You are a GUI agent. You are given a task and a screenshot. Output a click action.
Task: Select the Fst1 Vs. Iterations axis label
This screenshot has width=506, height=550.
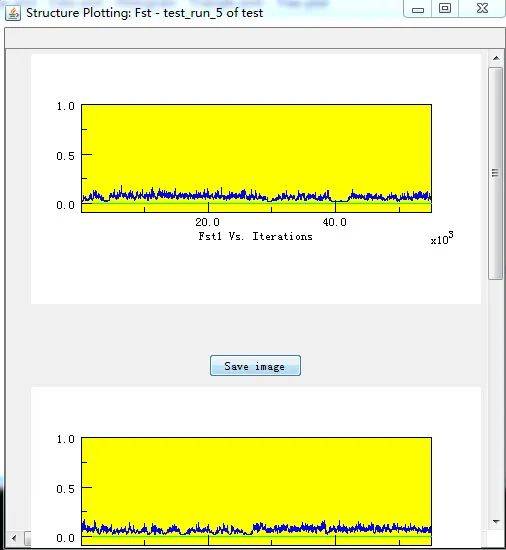pyautogui.click(x=255, y=236)
